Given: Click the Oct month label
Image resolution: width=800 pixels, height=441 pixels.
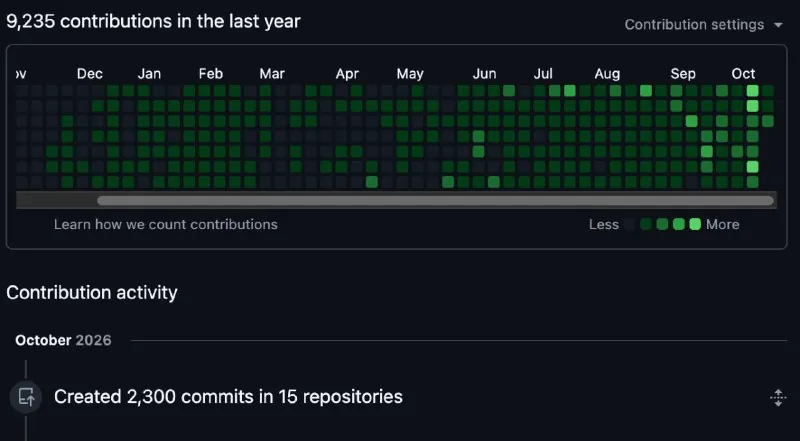Looking at the screenshot, I should 743,74.
